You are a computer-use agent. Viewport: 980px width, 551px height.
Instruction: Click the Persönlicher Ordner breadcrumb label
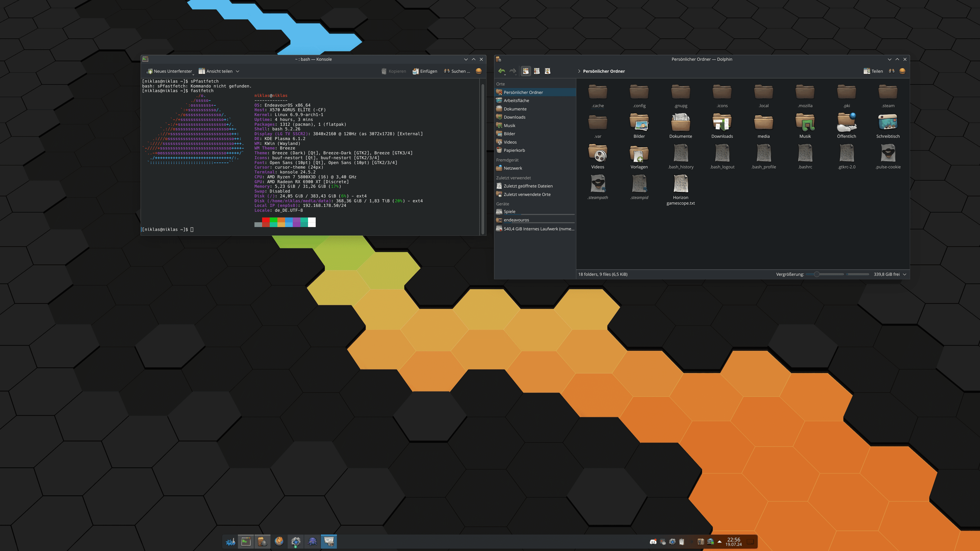point(604,71)
